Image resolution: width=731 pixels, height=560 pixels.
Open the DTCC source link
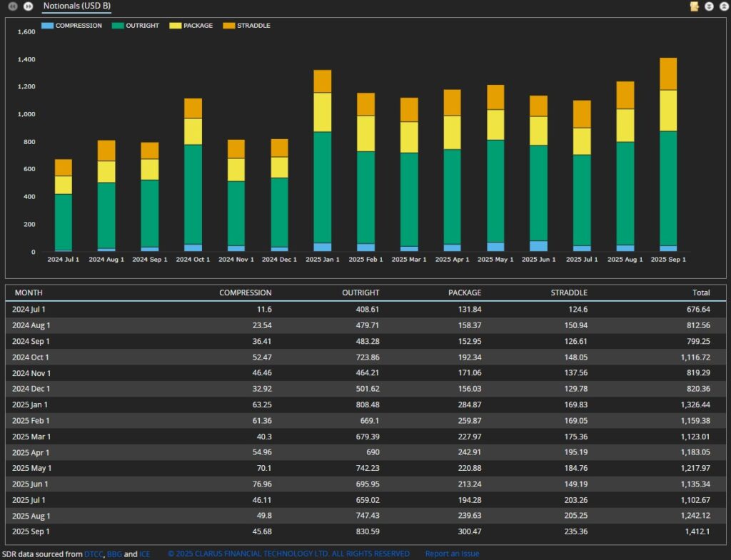click(94, 554)
